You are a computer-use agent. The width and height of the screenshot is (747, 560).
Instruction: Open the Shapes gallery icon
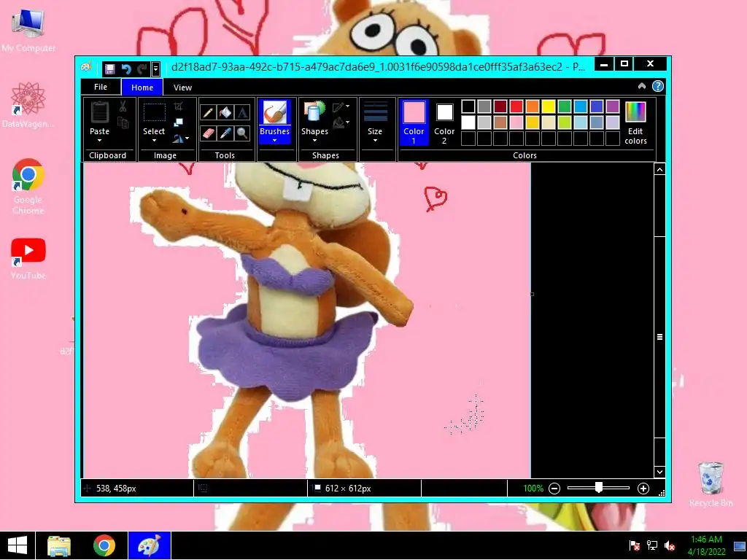[x=314, y=112]
